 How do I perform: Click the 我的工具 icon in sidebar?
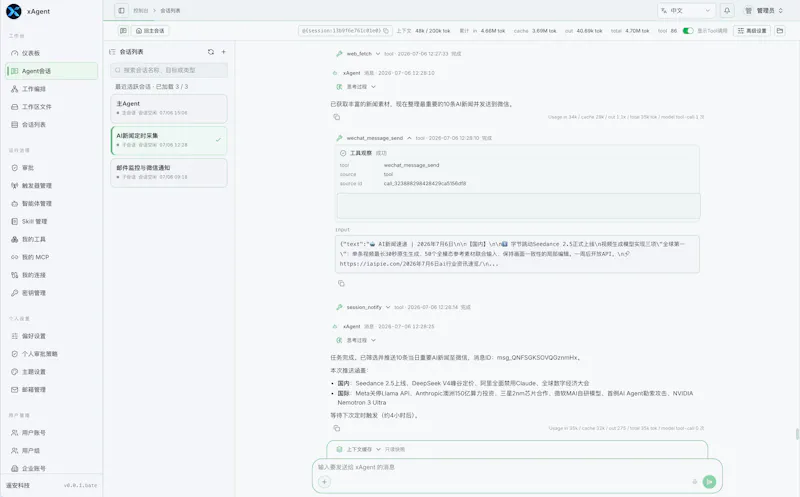[14, 239]
